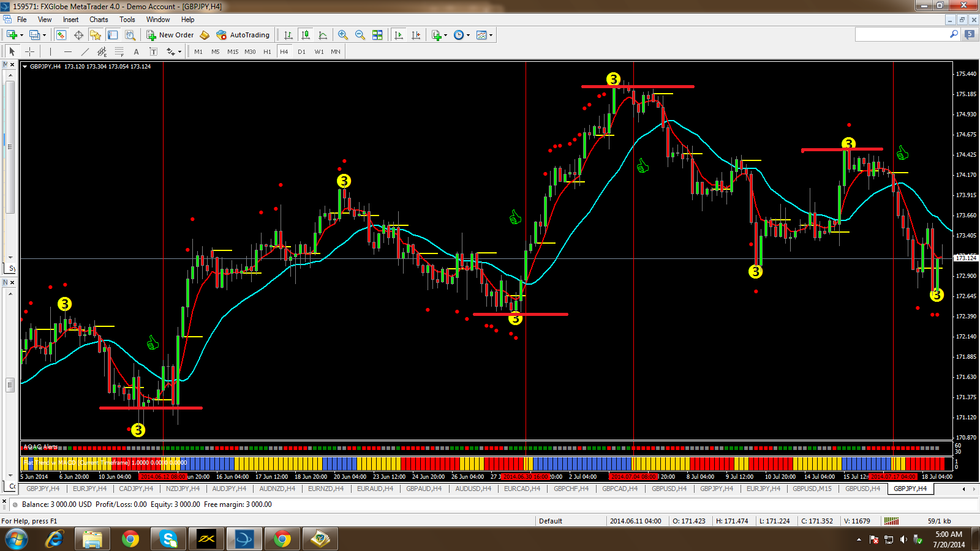The width and height of the screenshot is (980, 551).
Task: Draw a vertical line tool
Action: (x=50, y=51)
